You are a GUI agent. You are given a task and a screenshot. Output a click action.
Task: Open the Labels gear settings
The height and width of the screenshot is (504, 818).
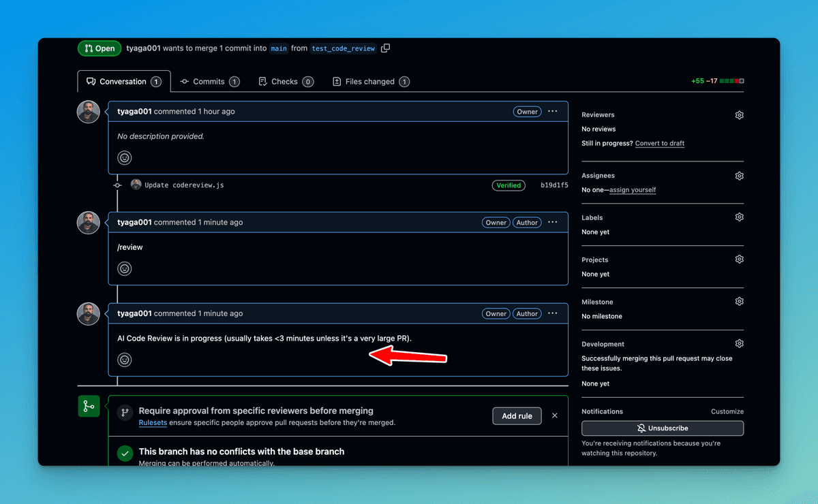point(739,217)
